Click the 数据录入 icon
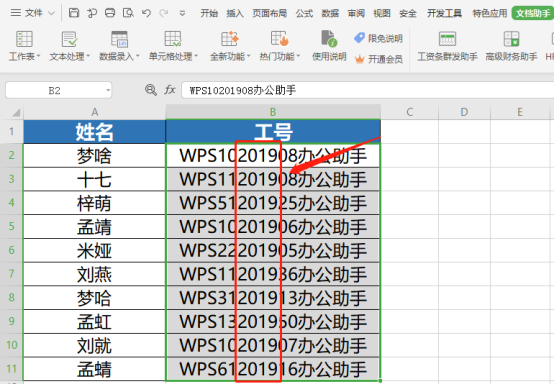The image size is (554, 384). pyautogui.click(x=119, y=39)
